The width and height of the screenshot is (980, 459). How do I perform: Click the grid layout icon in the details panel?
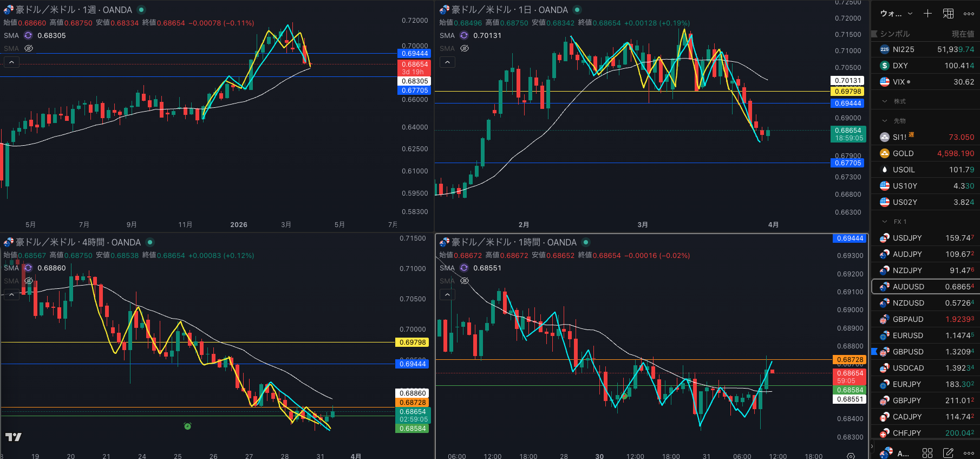click(x=927, y=452)
